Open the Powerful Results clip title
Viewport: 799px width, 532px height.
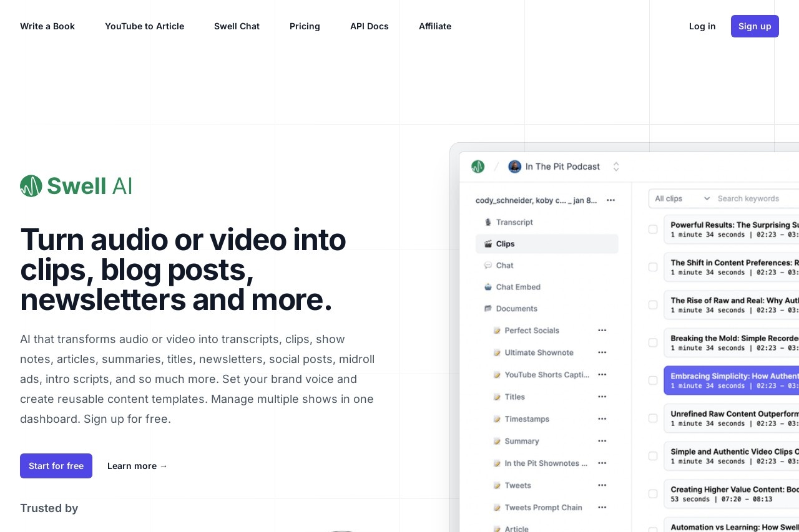735,225
